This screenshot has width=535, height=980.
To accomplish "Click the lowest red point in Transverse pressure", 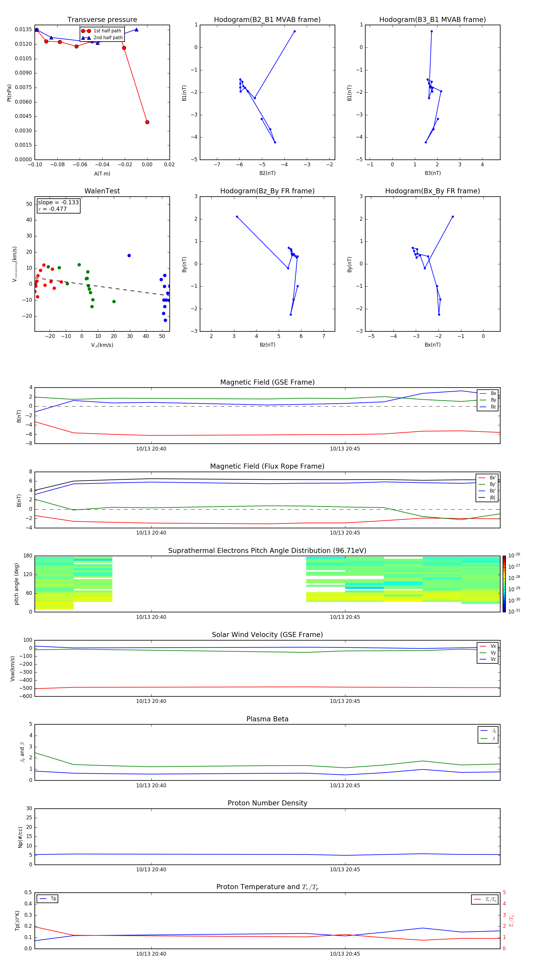I will [x=147, y=122].
